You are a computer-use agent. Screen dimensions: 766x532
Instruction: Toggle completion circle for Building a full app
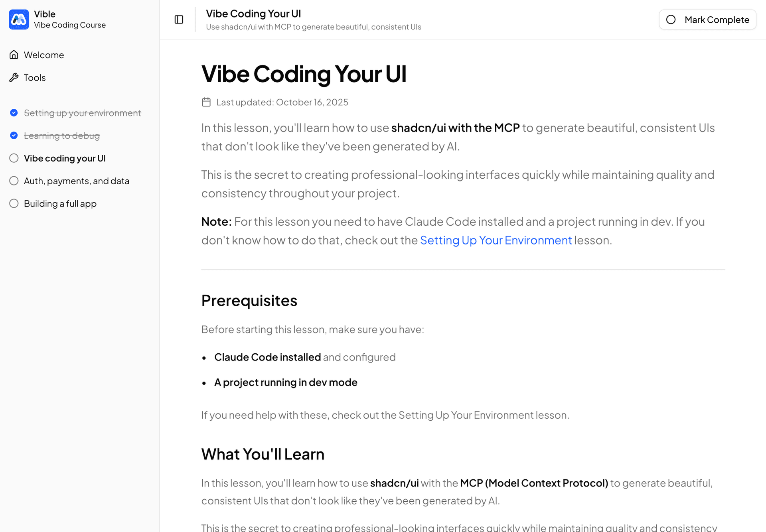click(x=14, y=203)
